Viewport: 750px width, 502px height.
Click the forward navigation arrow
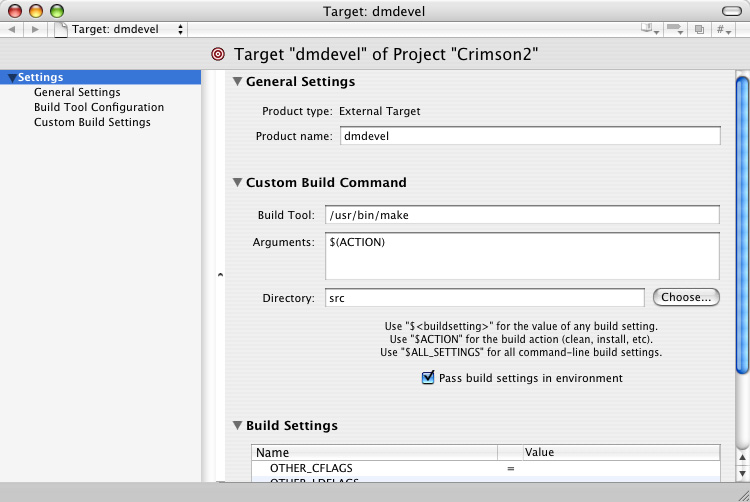click(35, 30)
